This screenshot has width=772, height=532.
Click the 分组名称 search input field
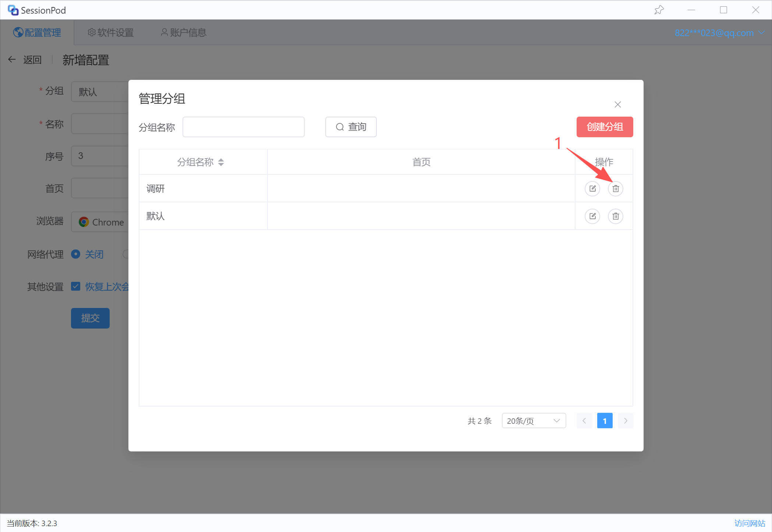[243, 127]
